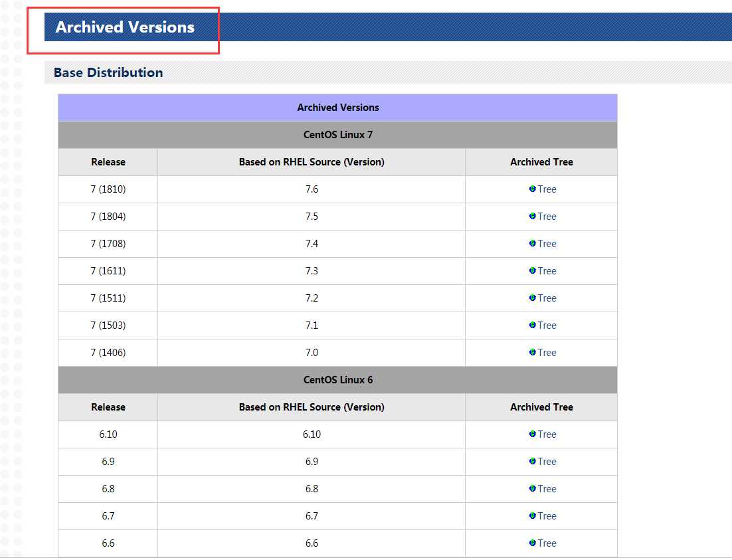Open the Tree link for release 7 (1511)
Viewport: 732px width, 560px height.
547,298
